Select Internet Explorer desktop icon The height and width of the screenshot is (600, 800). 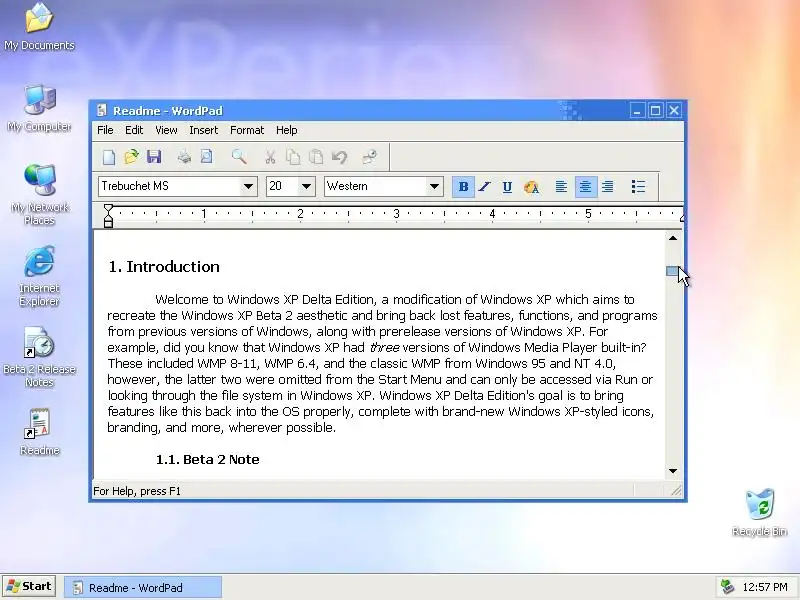pos(39,276)
